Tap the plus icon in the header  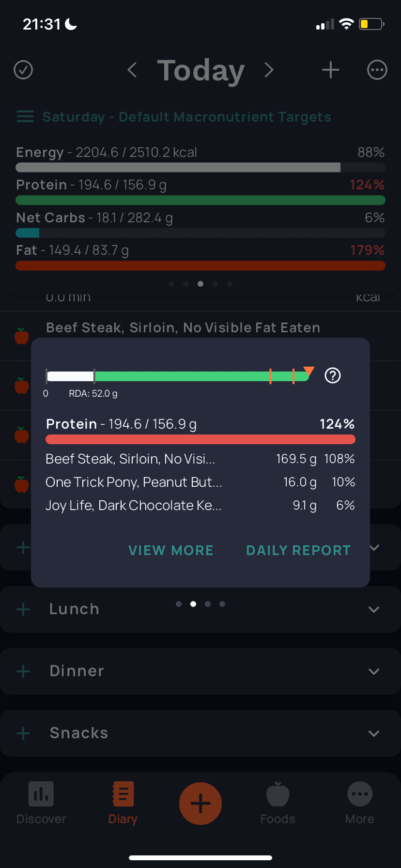click(331, 70)
